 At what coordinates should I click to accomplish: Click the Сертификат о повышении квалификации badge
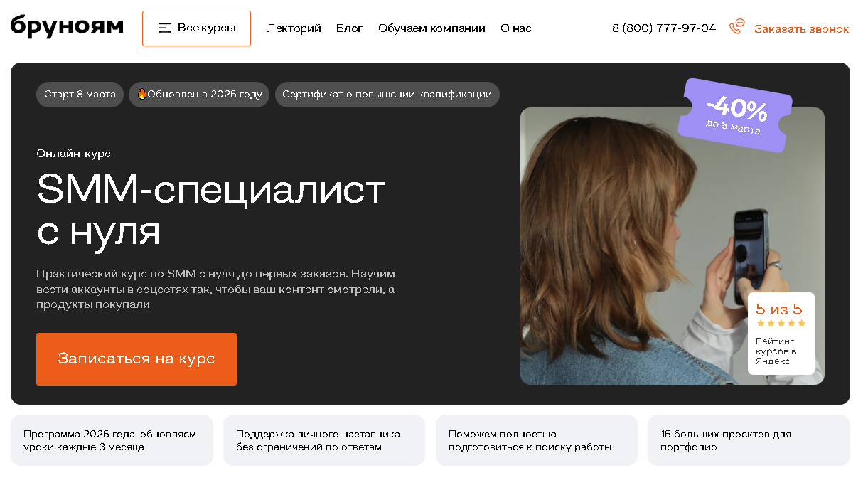pos(387,95)
